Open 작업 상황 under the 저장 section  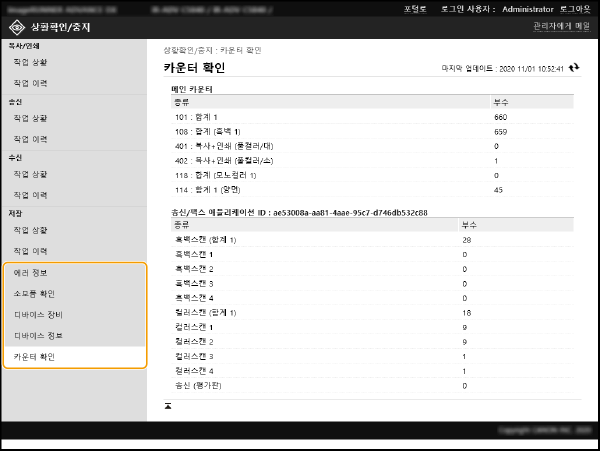(x=31, y=230)
